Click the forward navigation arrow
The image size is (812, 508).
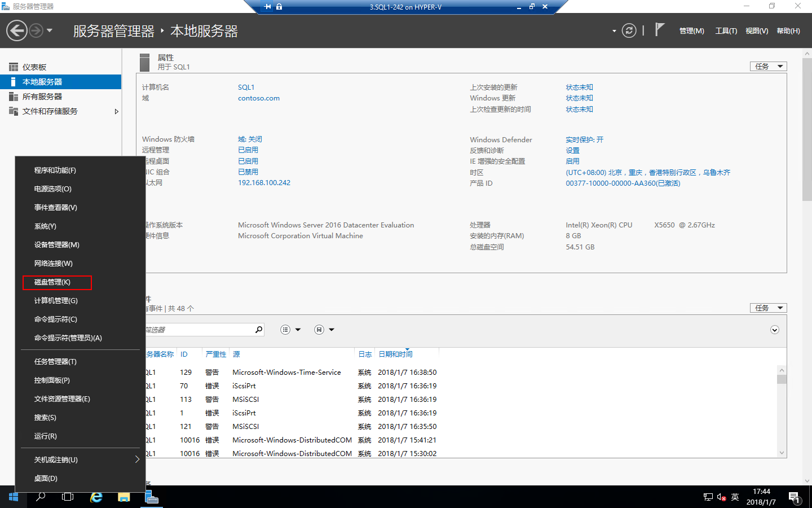(x=36, y=30)
